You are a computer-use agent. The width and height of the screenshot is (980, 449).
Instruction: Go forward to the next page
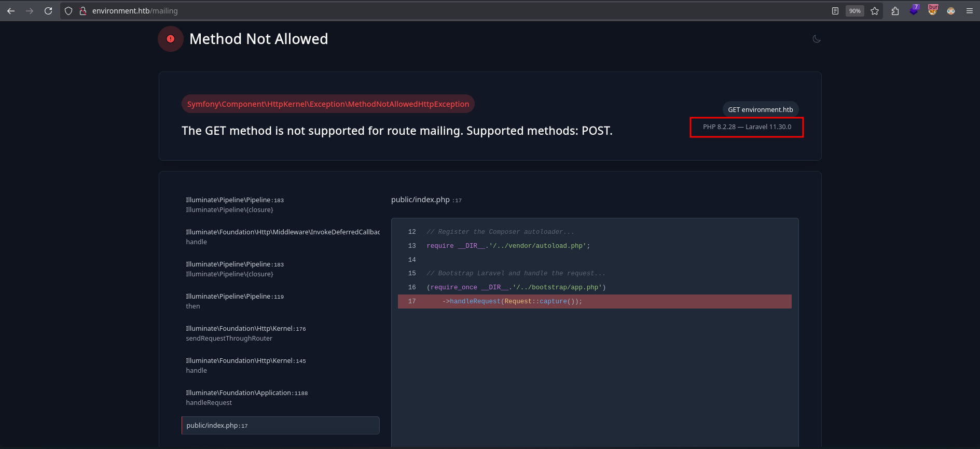click(30, 11)
